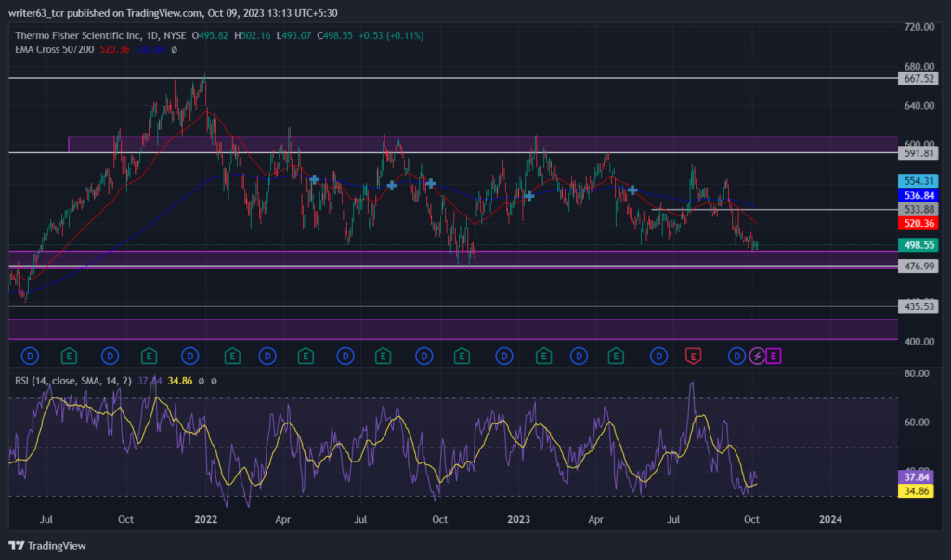Click the 2024 label on time axis
Image resolution: width=951 pixels, height=560 pixels.
click(830, 519)
